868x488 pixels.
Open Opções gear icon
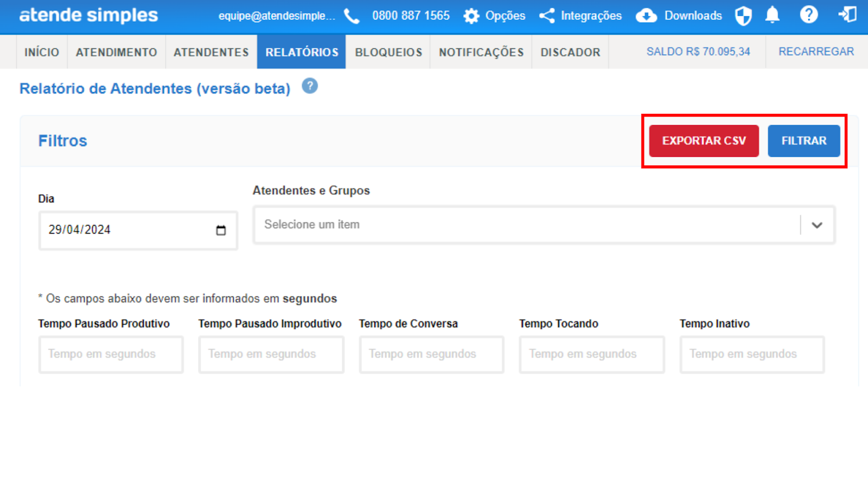(x=471, y=16)
